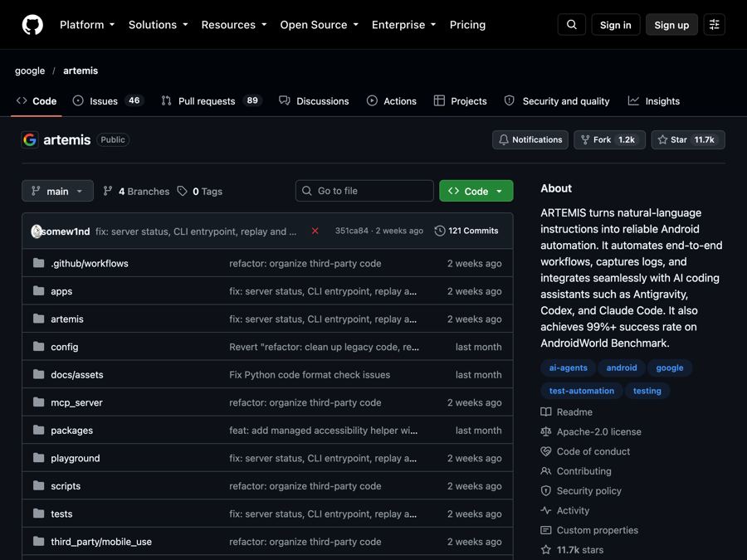Click the Activity pulse icon

(x=546, y=510)
